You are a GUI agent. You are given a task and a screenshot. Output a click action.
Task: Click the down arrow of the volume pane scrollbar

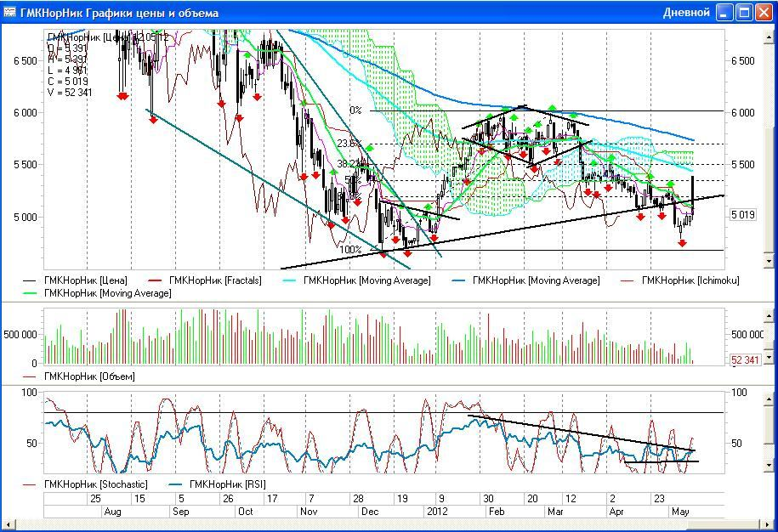coord(769,357)
